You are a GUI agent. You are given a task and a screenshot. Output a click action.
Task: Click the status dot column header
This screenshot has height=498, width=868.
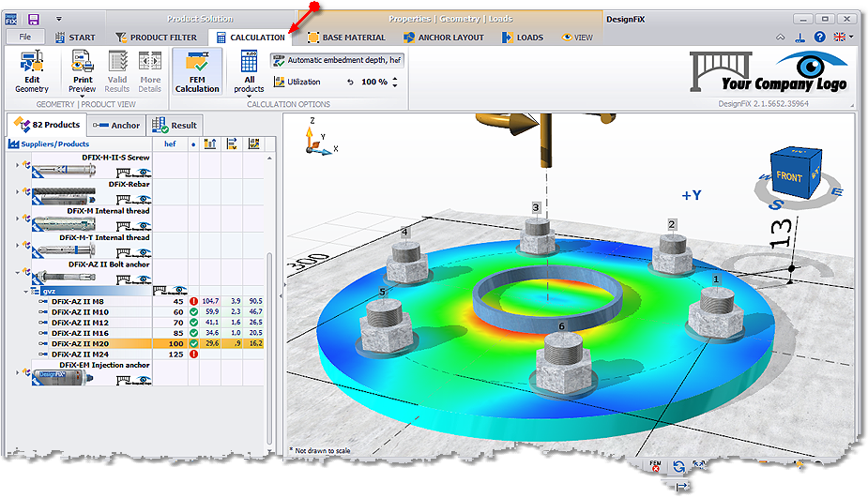[x=193, y=144]
